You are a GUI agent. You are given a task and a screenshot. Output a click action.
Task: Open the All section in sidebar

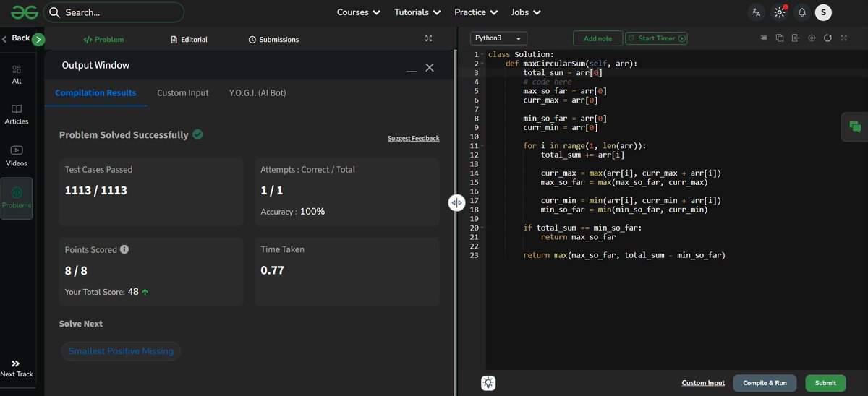(17, 74)
